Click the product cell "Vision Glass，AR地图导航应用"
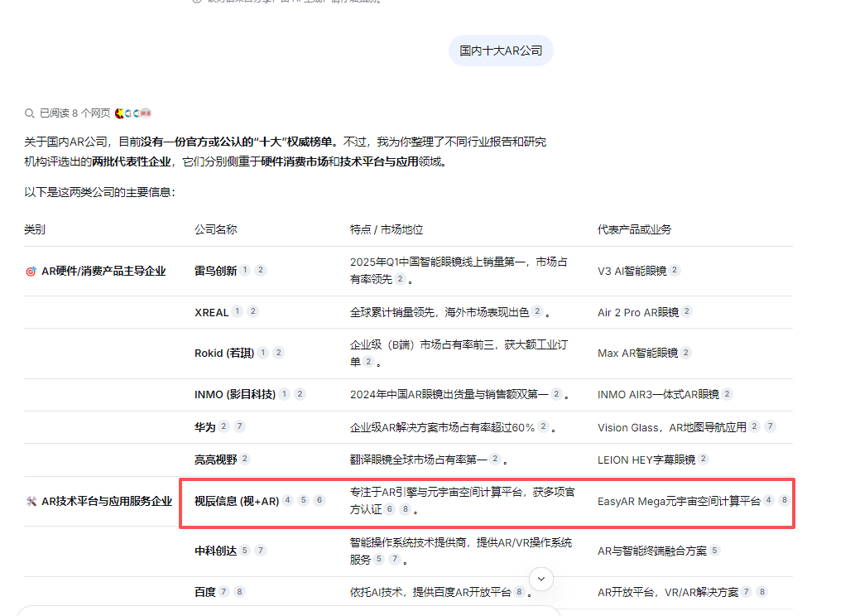The width and height of the screenshot is (855, 616). click(672, 428)
